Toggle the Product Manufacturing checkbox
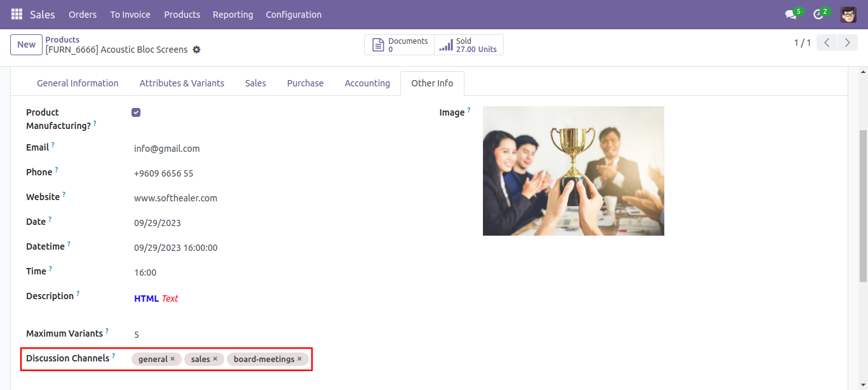 coord(136,112)
